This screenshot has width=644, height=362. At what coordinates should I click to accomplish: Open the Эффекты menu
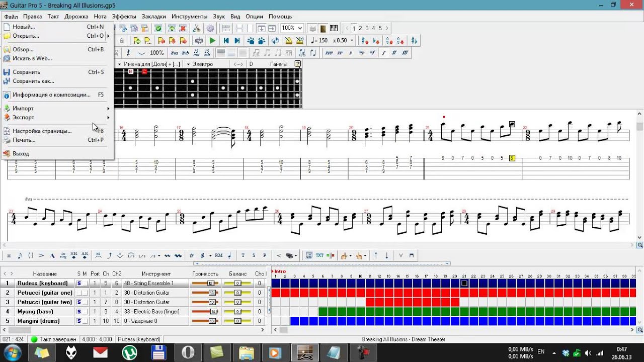click(x=124, y=17)
